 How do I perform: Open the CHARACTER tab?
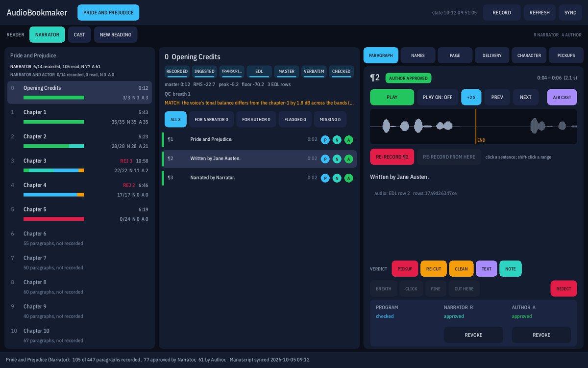click(x=529, y=55)
